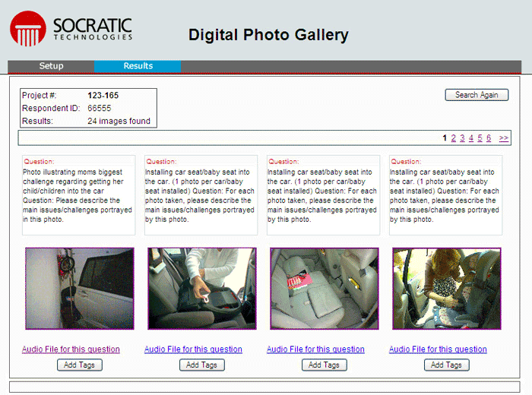Jump to results page 3
Image resolution: width=532 pixels, height=395 pixels.
click(x=462, y=138)
